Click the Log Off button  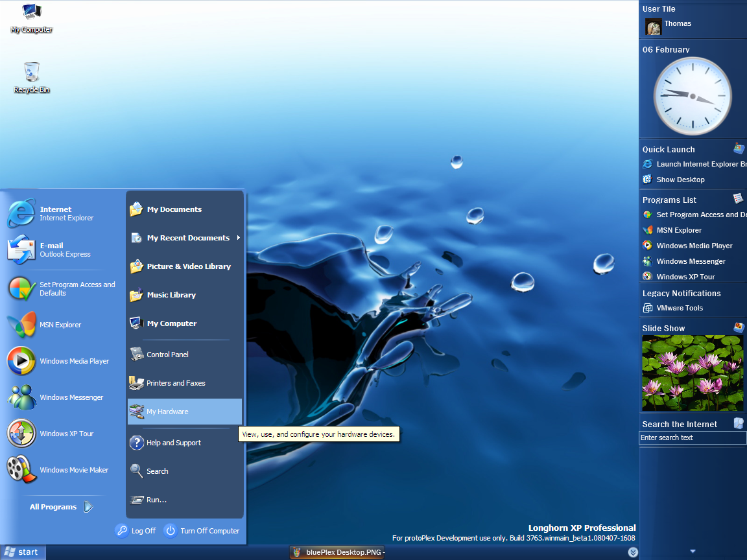coord(136,530)
